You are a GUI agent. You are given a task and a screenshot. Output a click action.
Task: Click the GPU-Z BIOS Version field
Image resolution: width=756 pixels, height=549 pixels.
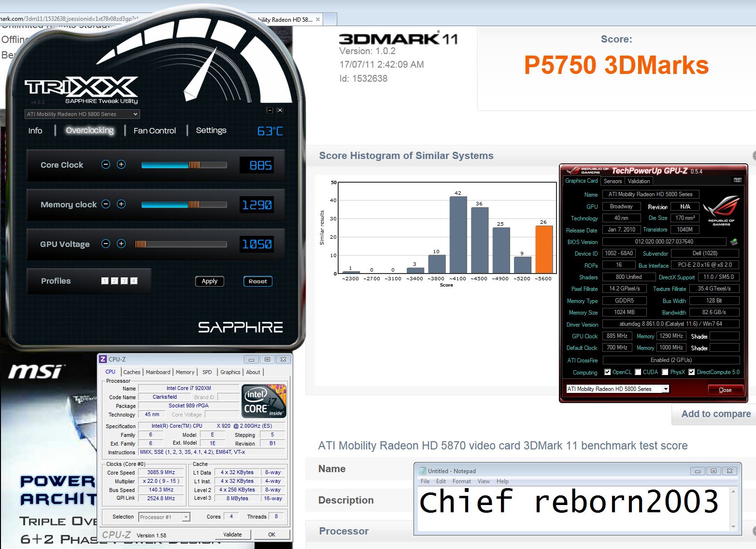click(664, 242)
